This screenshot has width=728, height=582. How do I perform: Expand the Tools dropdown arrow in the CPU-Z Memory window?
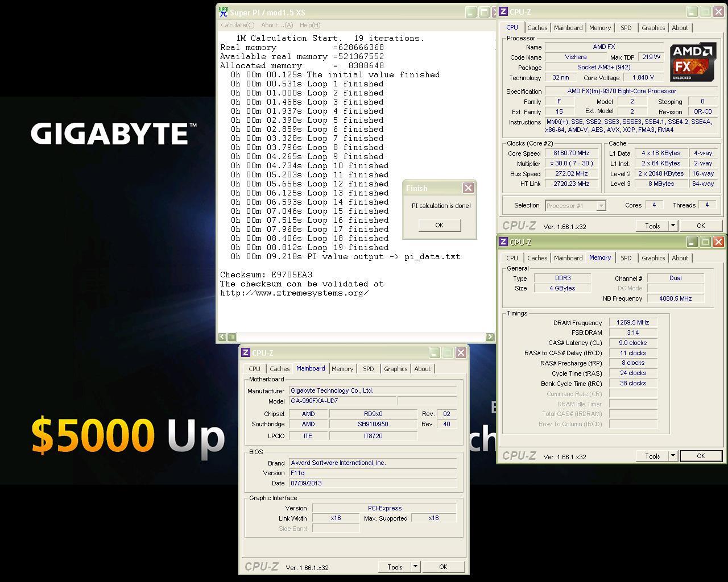(x=673, y=456)
